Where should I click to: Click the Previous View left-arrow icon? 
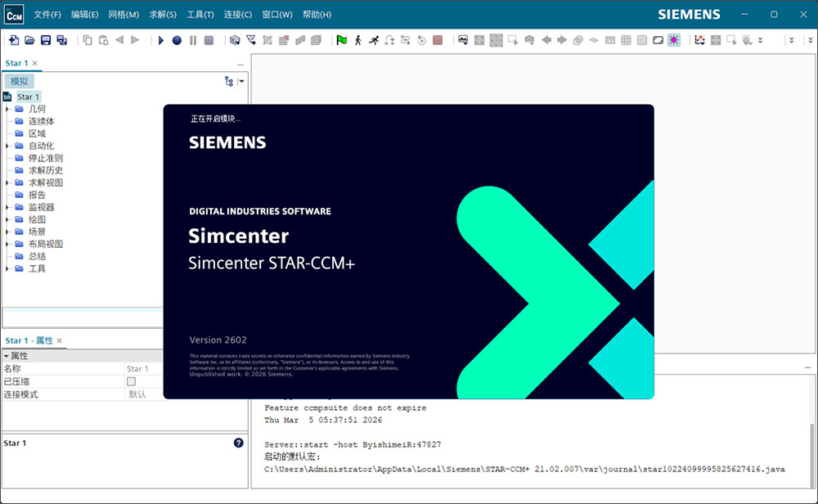[x=546, y=40]
